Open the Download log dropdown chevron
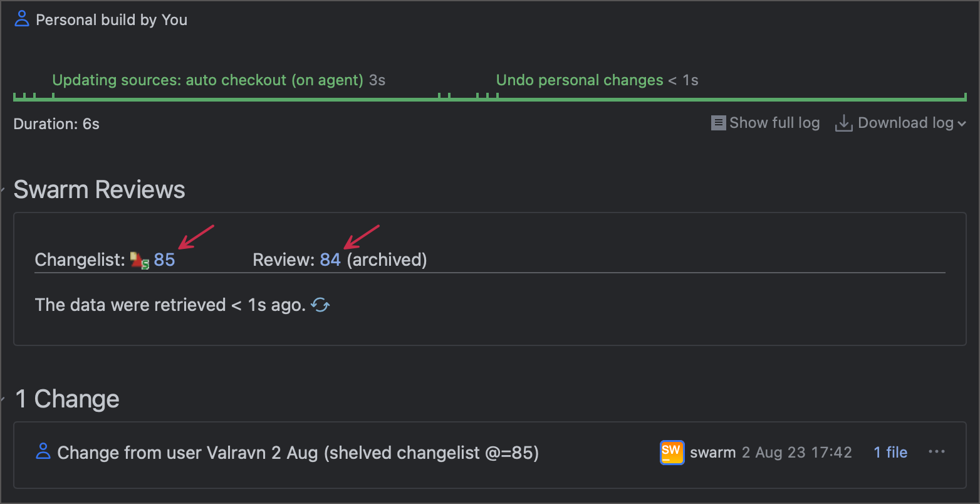Viewport: 980px width, 504px height. (x=962, y=123)
